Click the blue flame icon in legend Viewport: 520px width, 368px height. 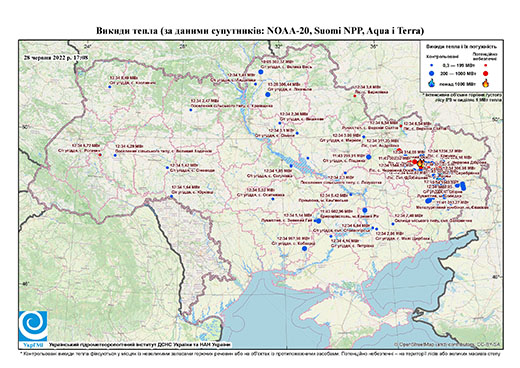432,83
